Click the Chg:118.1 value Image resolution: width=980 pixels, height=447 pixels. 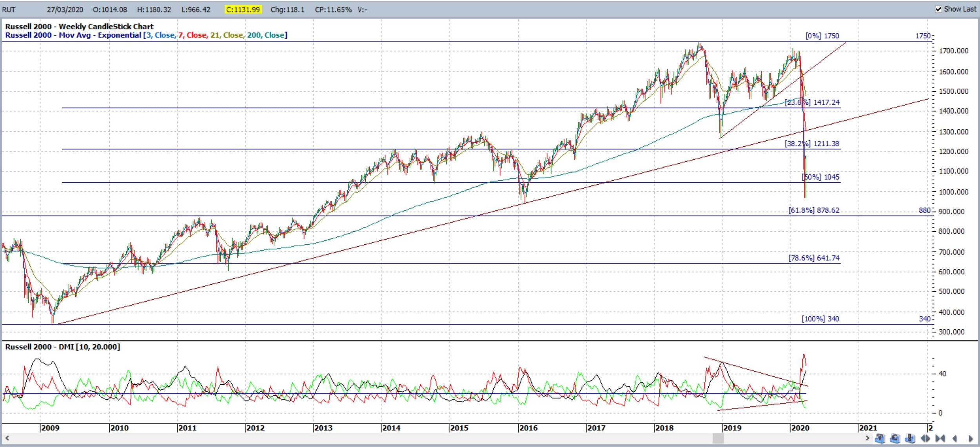[x=287, y=9]
